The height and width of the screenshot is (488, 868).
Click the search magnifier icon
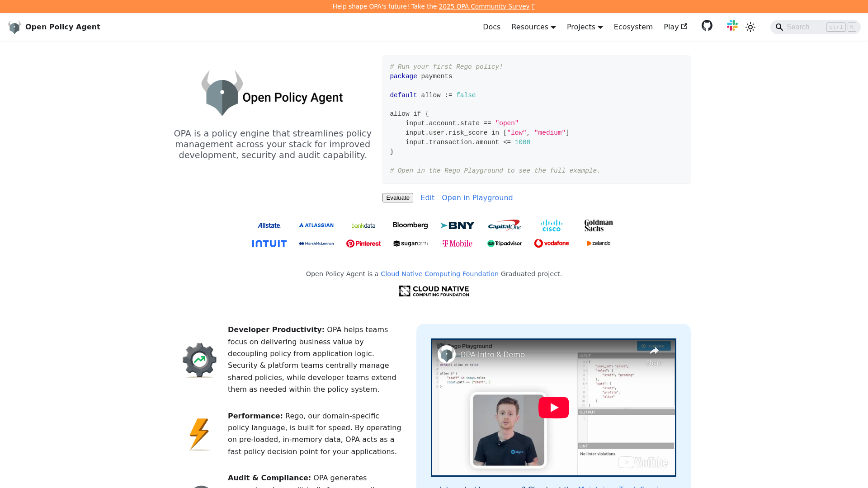[779, 27]
